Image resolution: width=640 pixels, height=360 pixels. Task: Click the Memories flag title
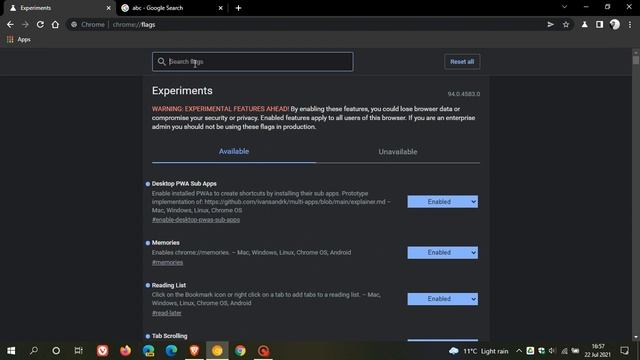point(166,242)
